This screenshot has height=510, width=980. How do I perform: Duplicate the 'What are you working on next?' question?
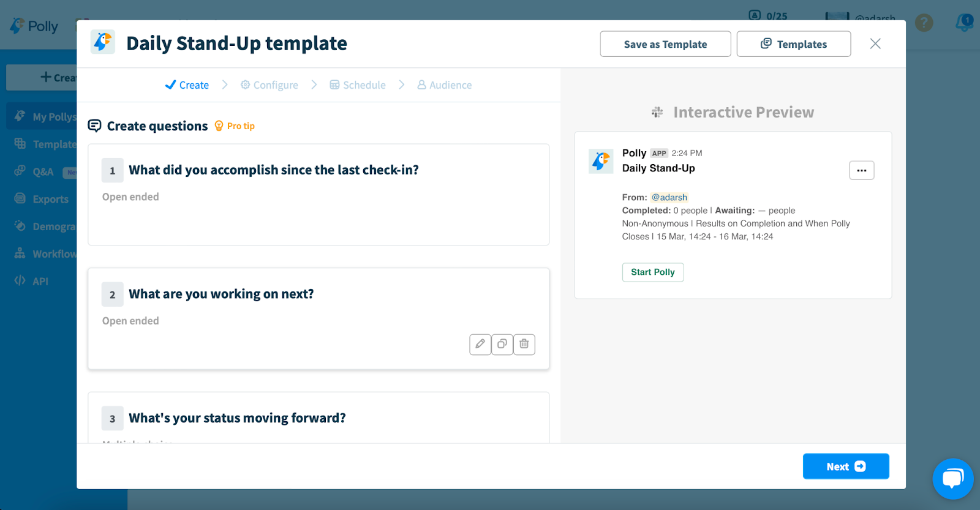(x=502, y=344)
